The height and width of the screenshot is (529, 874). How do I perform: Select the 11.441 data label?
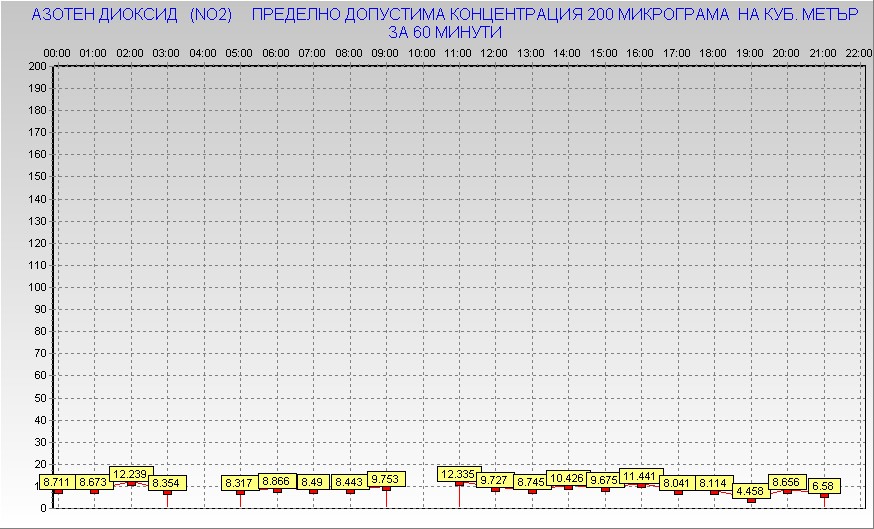(x=641, y=476)
